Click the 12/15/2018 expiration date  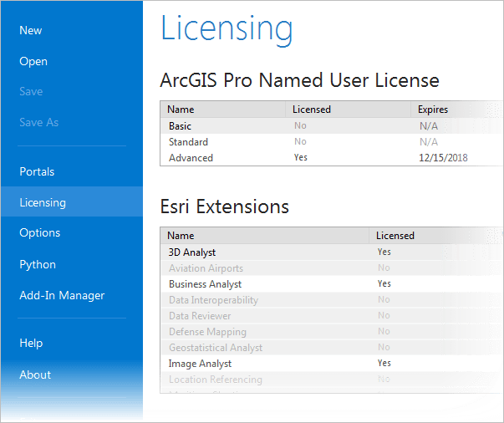(x=443, y=158)
